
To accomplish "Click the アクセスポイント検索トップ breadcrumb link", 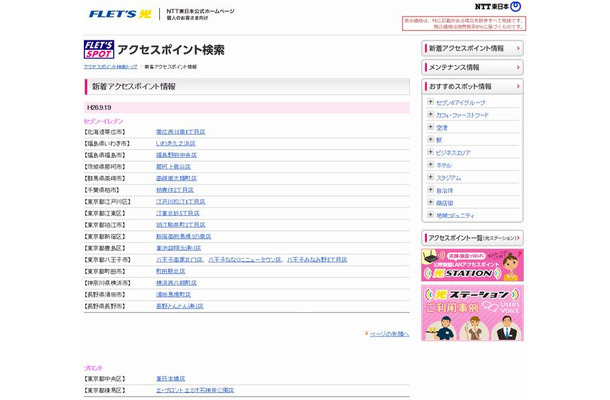I will pos(110,67).
